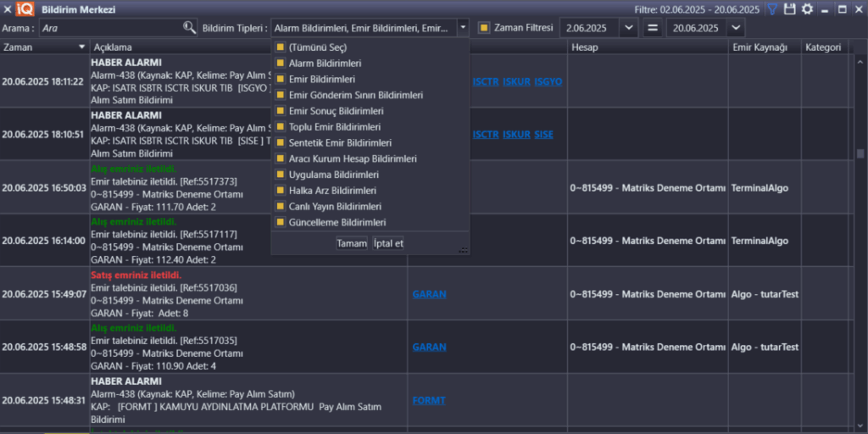Screen dimensions: 868x434
Task: Open GARAN link in the 15:49:07 row
Action: coord(429,294)
